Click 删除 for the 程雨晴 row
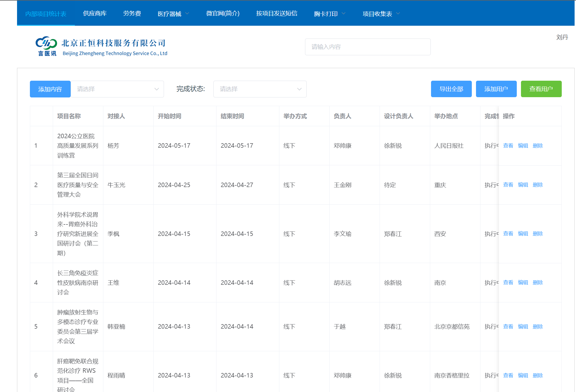The image size is (576, 392). (x=538, y=376)
